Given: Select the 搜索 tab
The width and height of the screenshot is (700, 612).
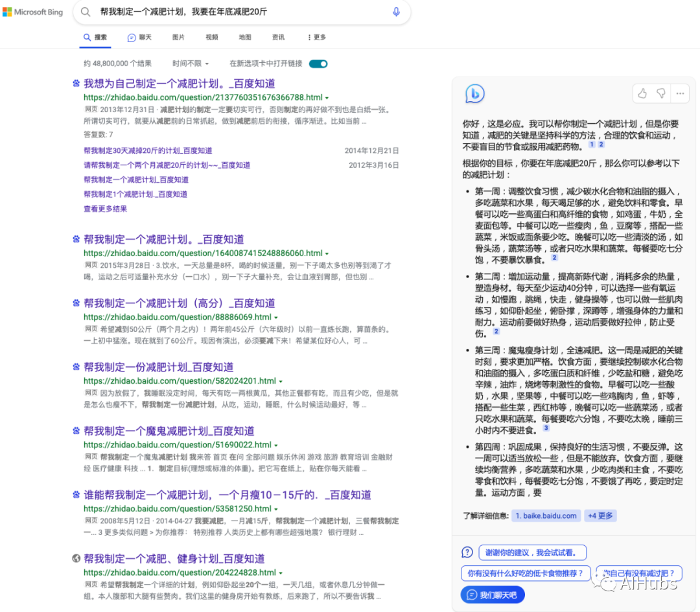Looking at the screenshot, I should point(95,38).
